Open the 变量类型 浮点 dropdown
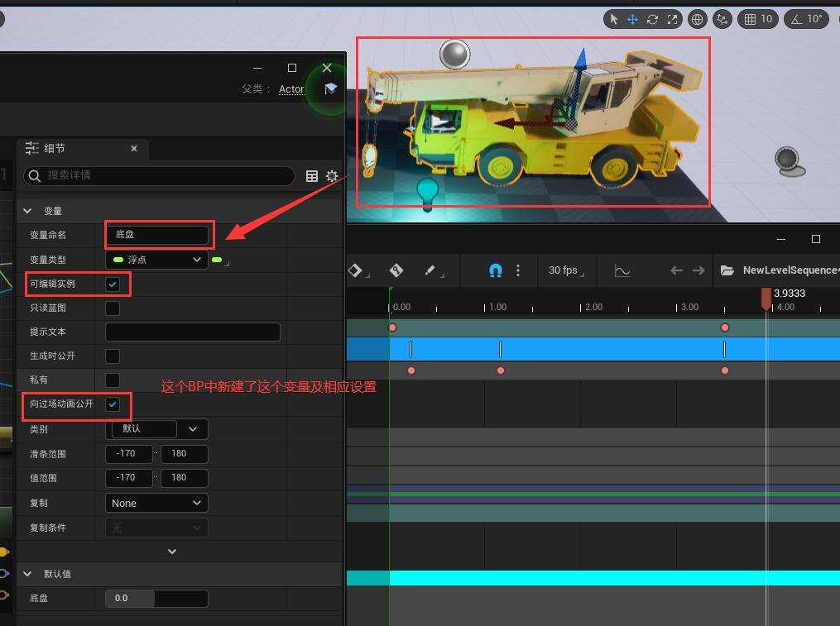The width and height of the screenshot is (840, 626). tap(156, 260)
